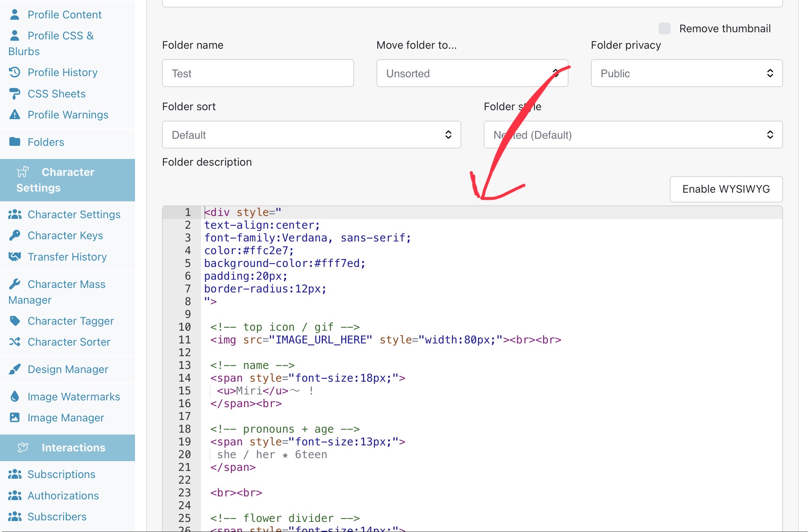This screenshot has height=532, width=810.
Task: Click line number 14 in editor gutter
Action: [x=184, y=378]
